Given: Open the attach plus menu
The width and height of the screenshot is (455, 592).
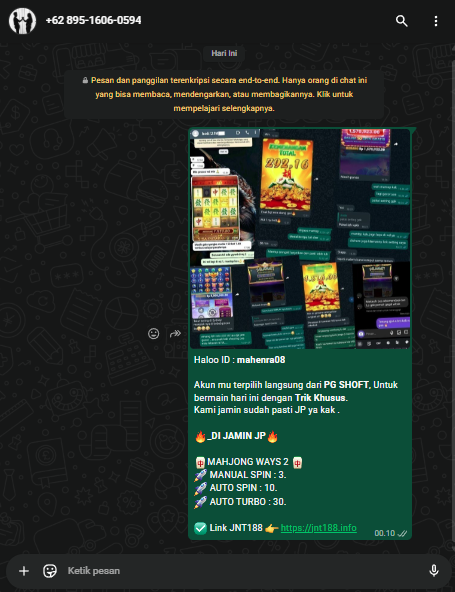Looking at the screenshot, I should click(24, 570).
